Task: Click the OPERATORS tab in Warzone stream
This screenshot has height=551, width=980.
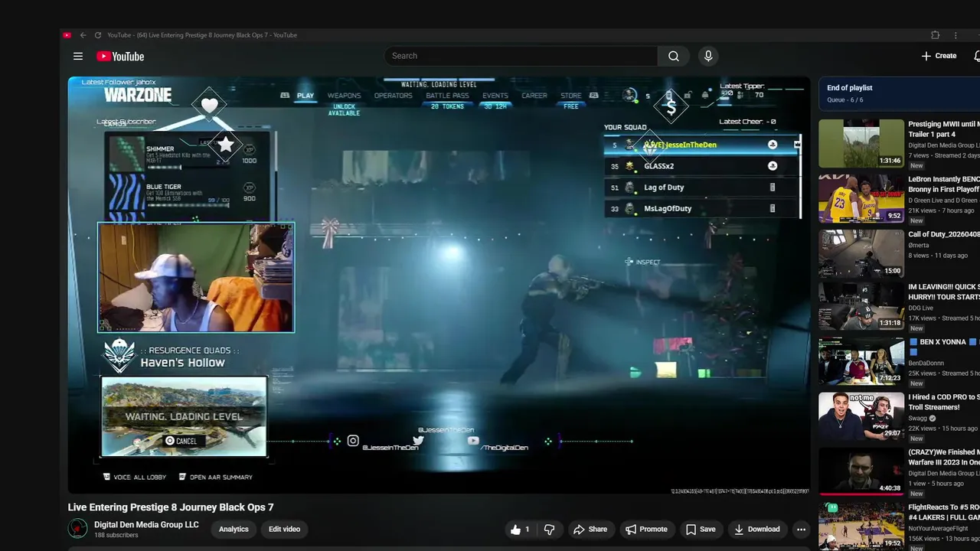Action: point(393,96)
